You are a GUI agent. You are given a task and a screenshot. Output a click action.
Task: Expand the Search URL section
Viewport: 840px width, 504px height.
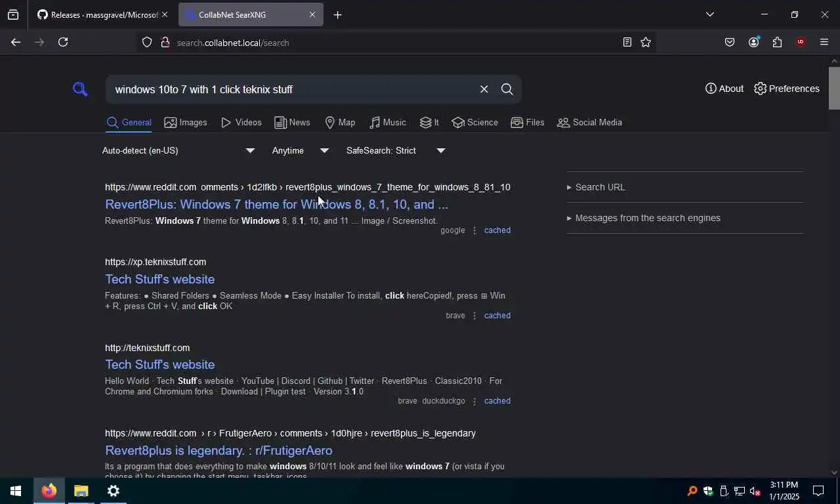pyautogui.click(x=596, y=188)
